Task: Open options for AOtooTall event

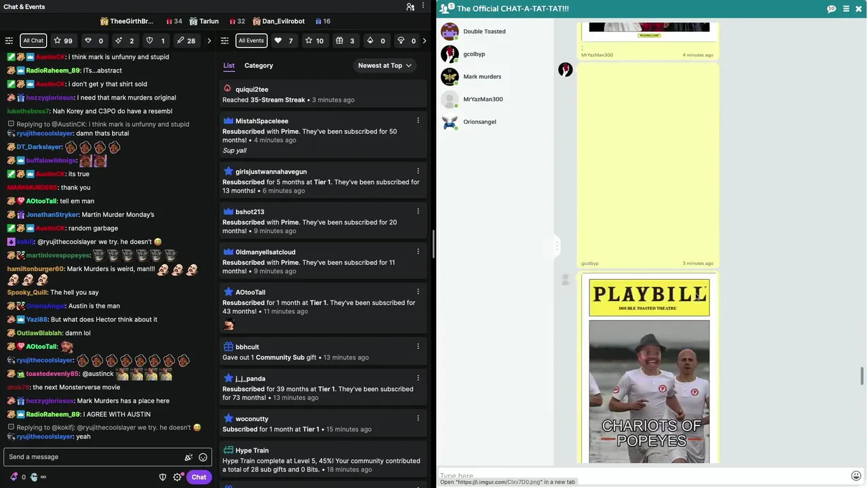Action: pyautogui.click(x=418, y=292)
